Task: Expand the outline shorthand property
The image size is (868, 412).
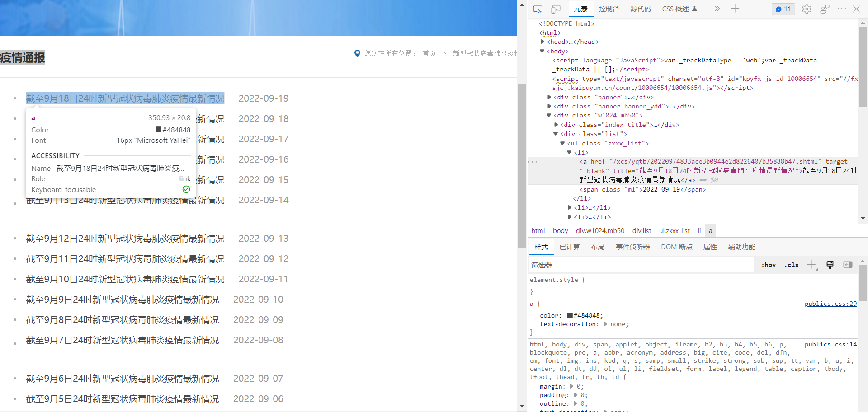Action: click(576, 403)
